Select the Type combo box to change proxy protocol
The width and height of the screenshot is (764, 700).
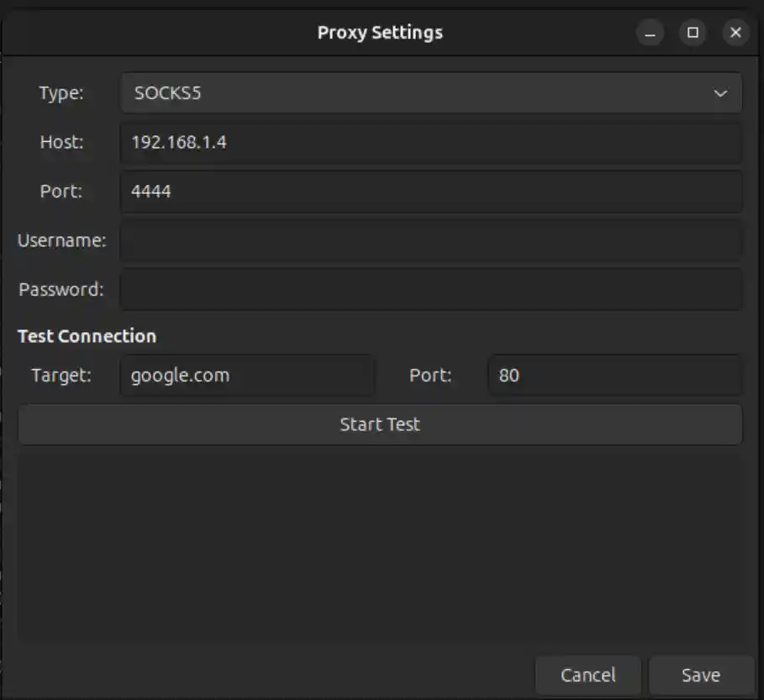[x=378, y=93]
